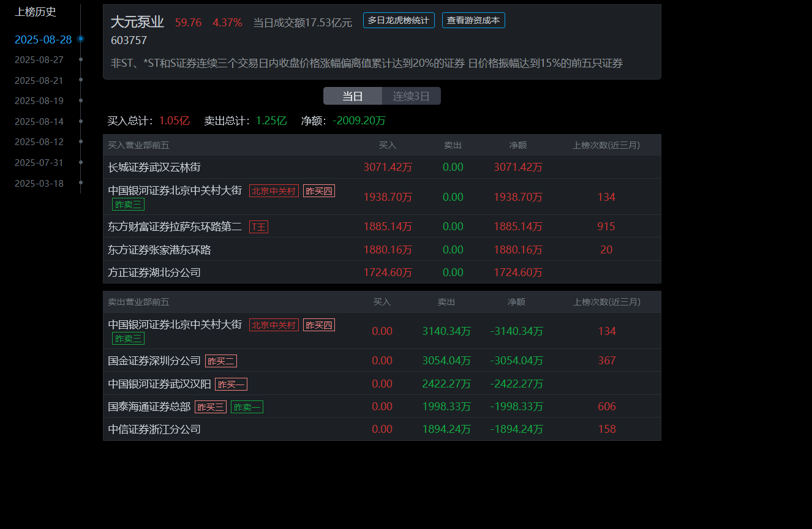
Task: Click the 买入营业部前五 header
Action: [138, 145]
